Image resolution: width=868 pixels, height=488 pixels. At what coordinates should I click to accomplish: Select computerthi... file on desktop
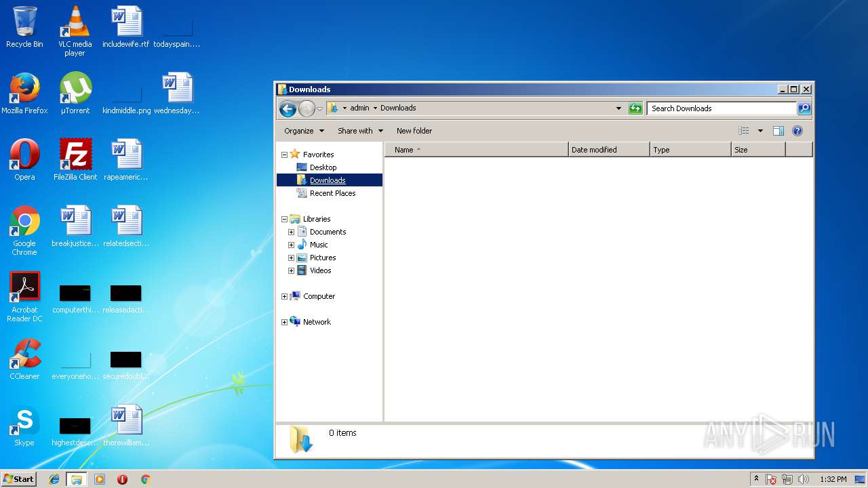point(75,300)
